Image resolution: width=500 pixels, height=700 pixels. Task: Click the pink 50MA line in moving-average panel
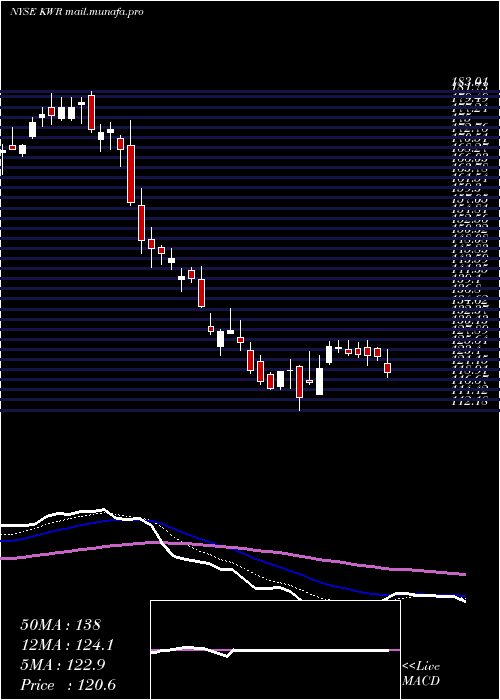(x=232, y=547)
